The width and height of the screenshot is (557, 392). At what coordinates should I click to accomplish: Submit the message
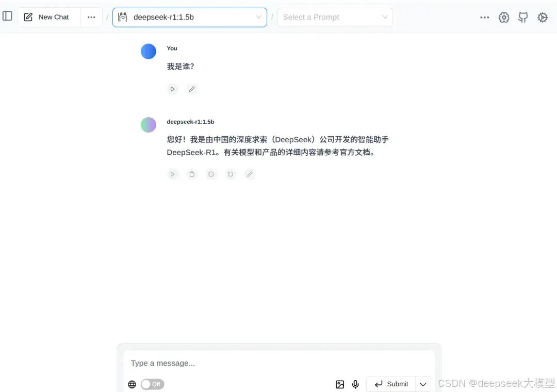click(x=391, y=384)
